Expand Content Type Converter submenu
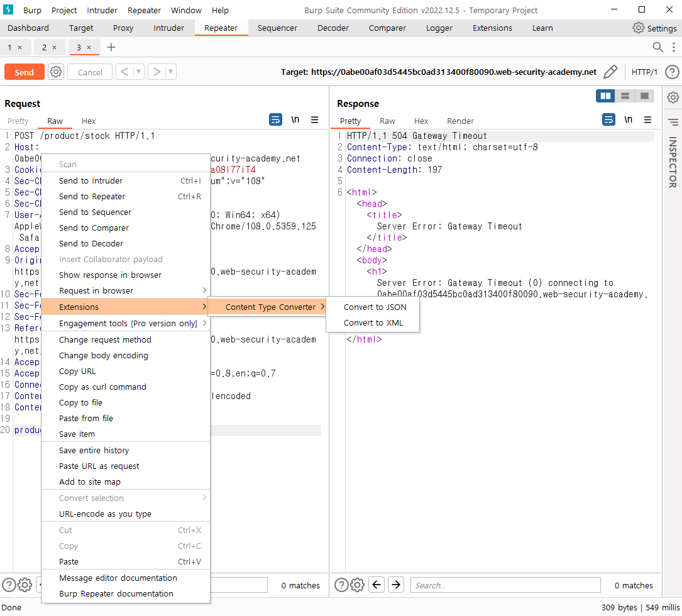Screen dimensions: 682x616 coord(267,307)
